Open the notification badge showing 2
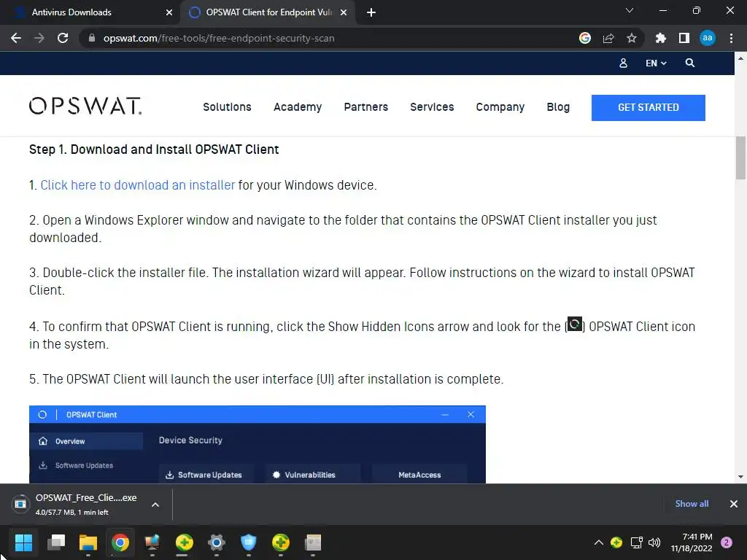 pos(727,542)
